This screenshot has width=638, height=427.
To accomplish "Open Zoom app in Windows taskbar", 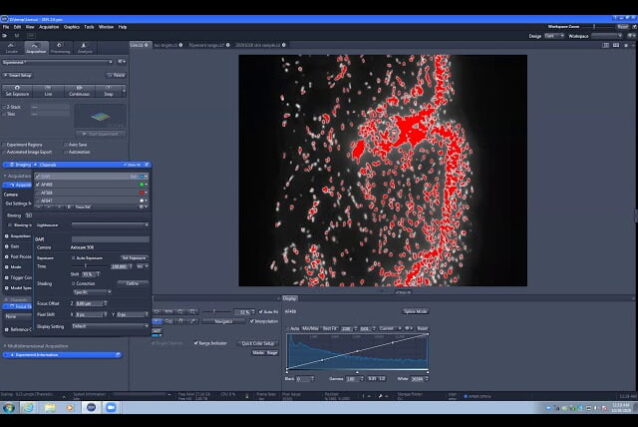I will point(111,408).
